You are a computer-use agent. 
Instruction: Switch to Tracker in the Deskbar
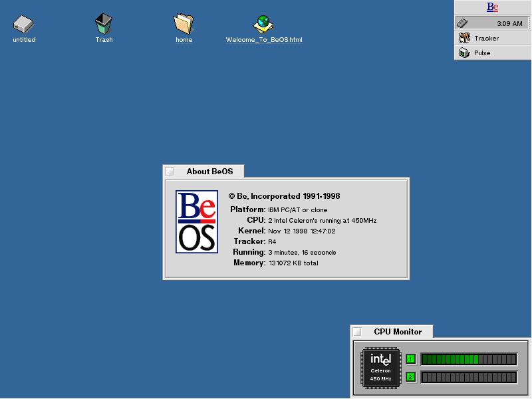coord(492,38)
